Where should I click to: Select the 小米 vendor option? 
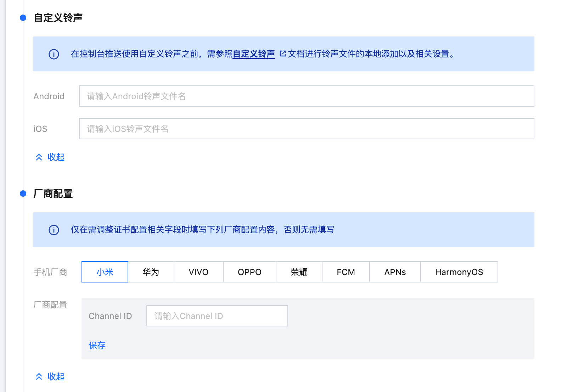pyautogui.click(x=105, y=272)
